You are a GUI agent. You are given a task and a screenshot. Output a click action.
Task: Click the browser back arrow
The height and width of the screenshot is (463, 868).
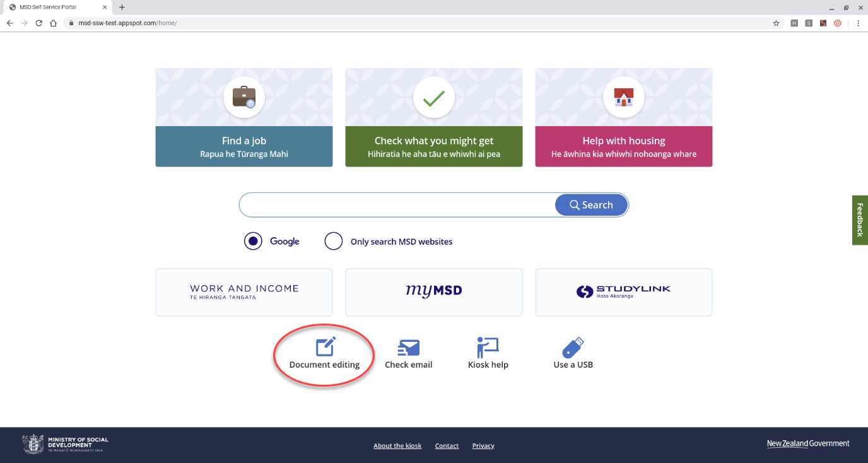[9, 23]
